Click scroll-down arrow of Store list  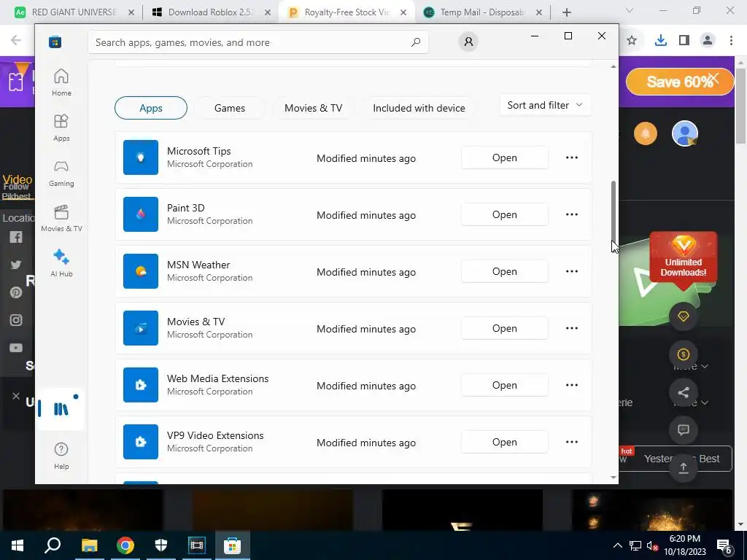pos(614,477)
